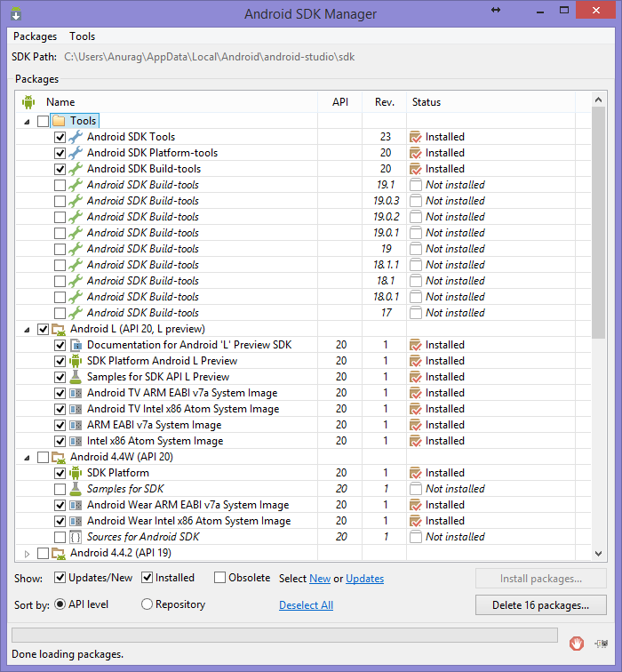Click the scroll down arrow of the package list
Image resolution: width=622 pixels, height=672 pixels.
pos(598,554)
